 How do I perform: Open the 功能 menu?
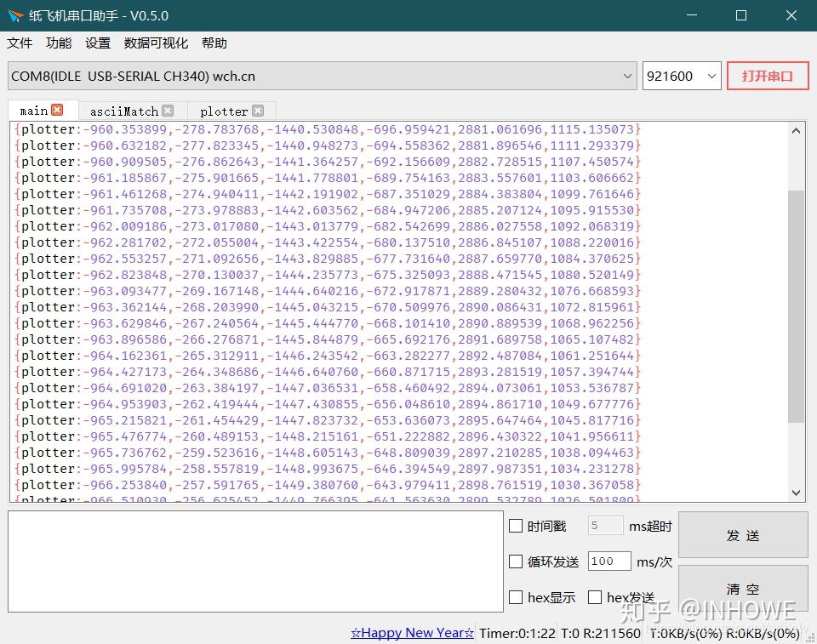click(59, 43)
